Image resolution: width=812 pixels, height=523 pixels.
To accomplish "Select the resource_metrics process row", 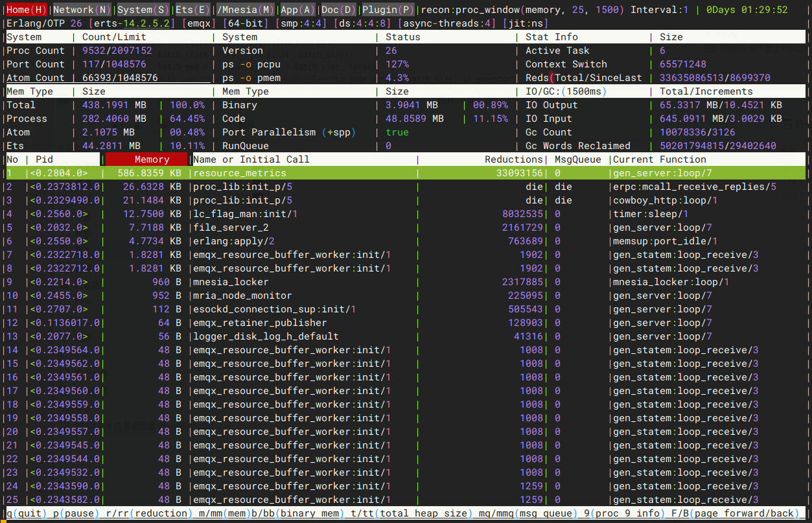I will tap(406, 173).
